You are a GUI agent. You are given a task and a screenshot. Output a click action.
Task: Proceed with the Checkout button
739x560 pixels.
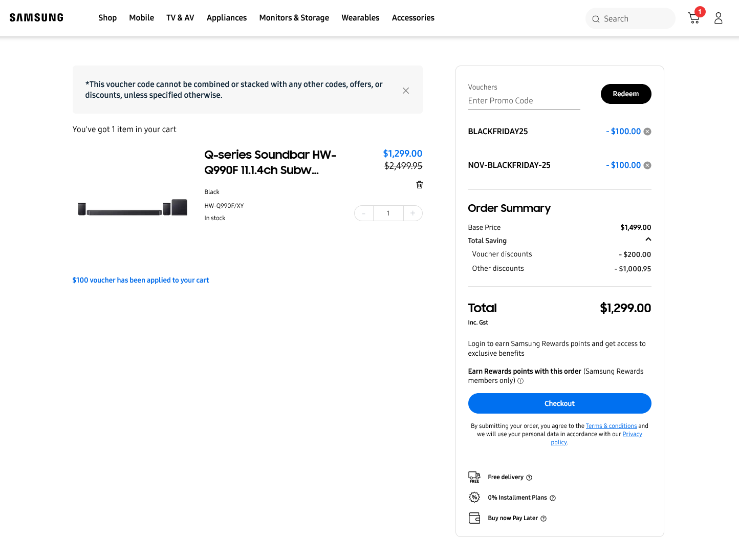(559, 403)
